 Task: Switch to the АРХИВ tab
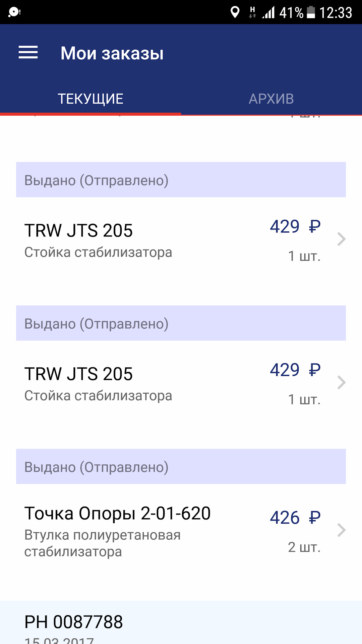pyautogui.click(x=271, y=99)
